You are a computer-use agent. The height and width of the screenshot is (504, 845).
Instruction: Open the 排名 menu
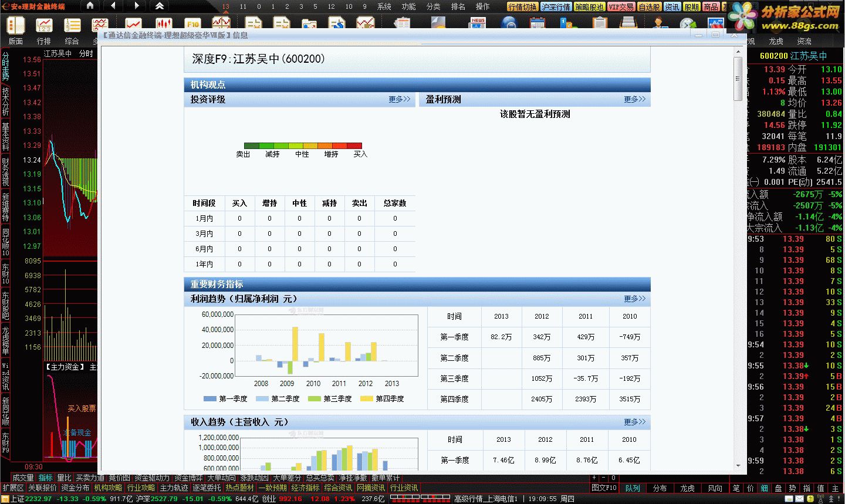[458, 6]
